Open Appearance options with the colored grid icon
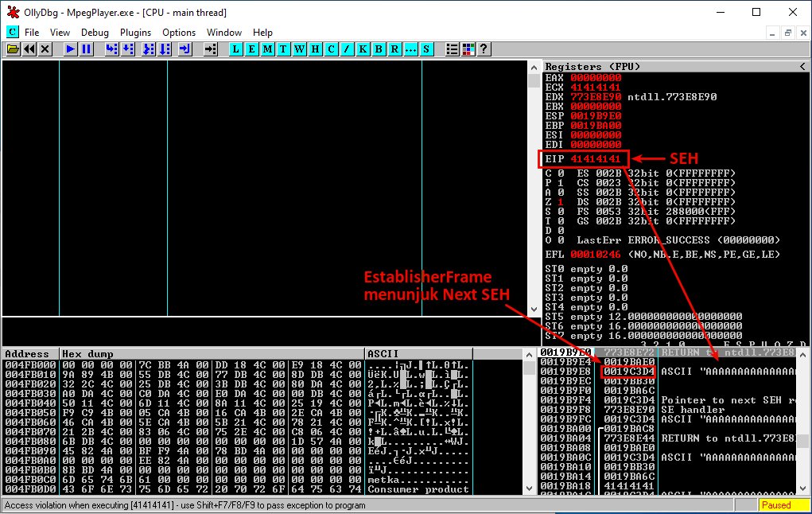 [468, 49]
